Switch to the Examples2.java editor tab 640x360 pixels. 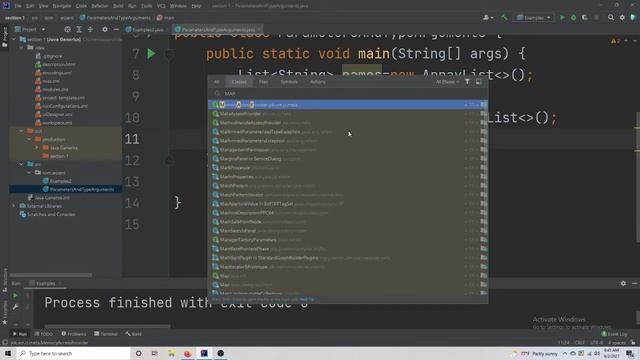pos(145,29)
